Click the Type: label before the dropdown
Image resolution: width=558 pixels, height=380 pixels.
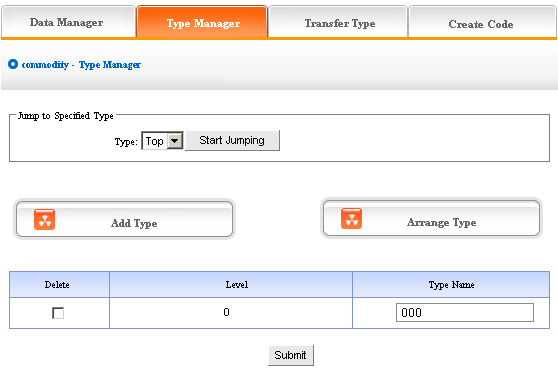(x=126, y=142)
